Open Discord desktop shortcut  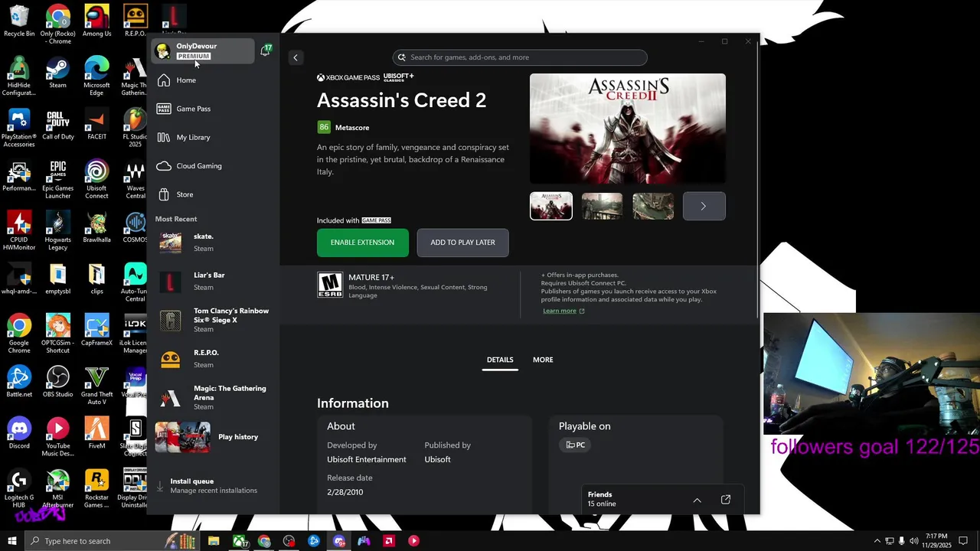[x=19, y=433]
